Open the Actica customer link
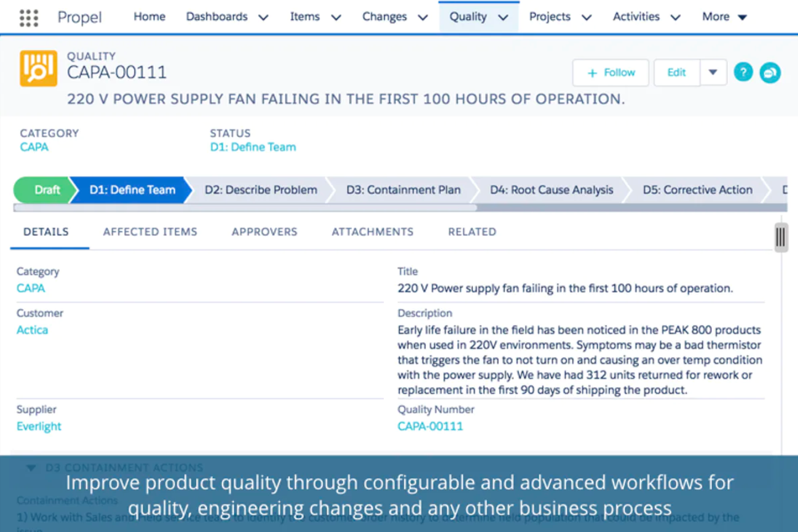798x532 pixels. point(32,330)
